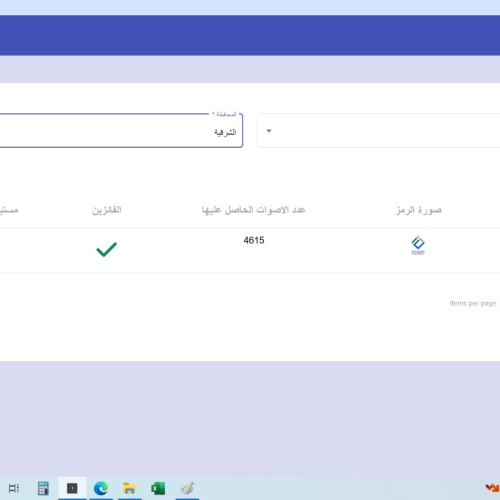Launch Calculator from the taskbar
This screenshot has width=500, height=500.
(43, 488)
